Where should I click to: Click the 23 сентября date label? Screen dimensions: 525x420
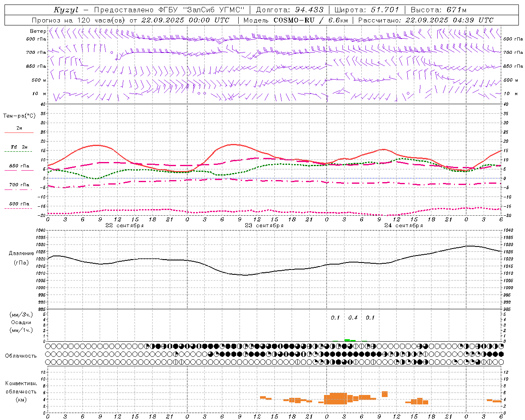click(x=264, y=225)
